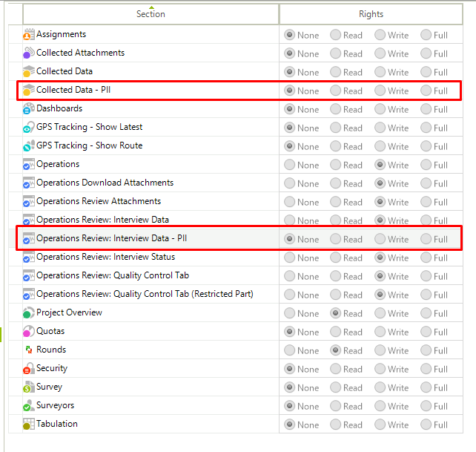The width and height of the screenshot is (476, 452).
Task: Set GPS Tracking - Show Latest to Full
Action: (x=426, y=128)
